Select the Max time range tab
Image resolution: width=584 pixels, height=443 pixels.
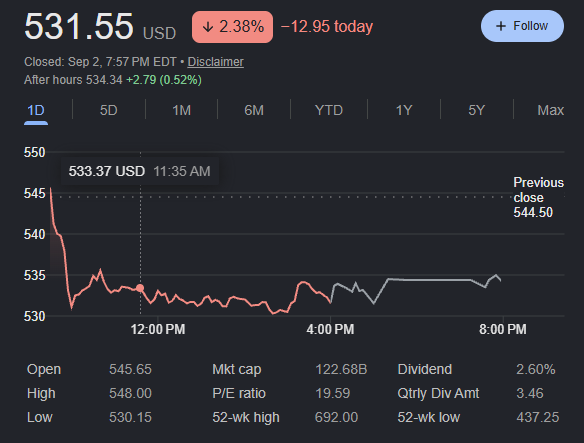pyautogui.click(x=550, y=110)
